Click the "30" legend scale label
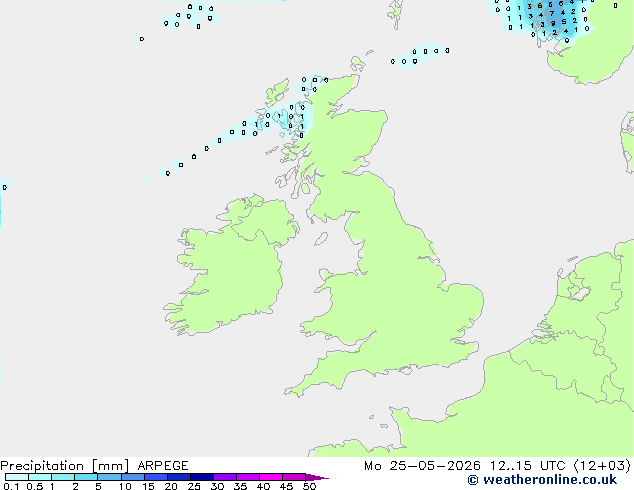 [217, 486]
